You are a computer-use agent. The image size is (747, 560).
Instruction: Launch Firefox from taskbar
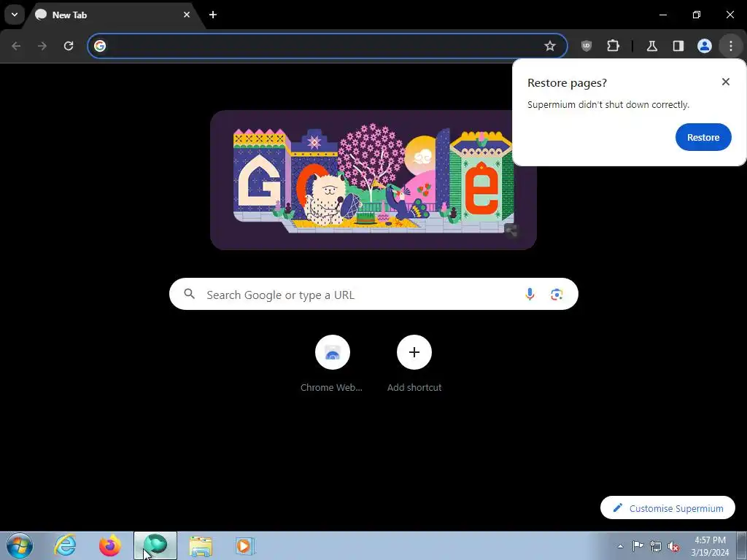[110, 545]
